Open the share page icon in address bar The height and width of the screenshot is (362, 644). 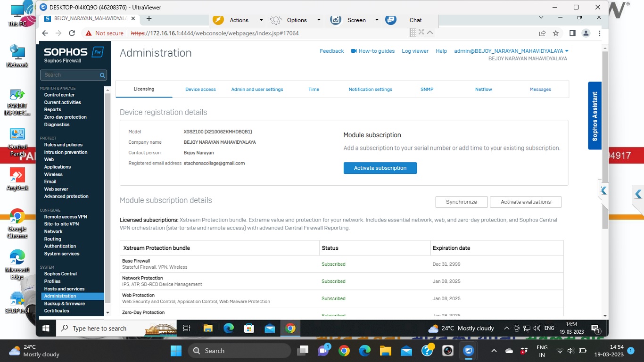coord(542,33)
